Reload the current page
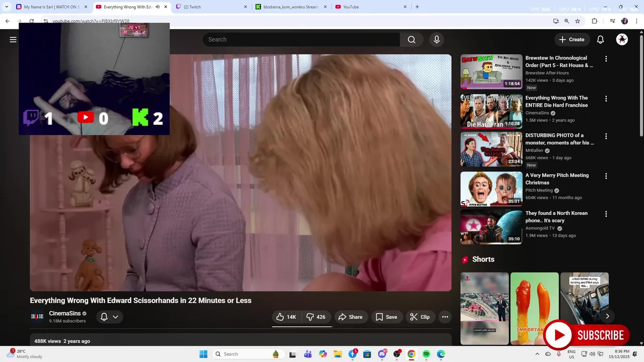This screenshot has height=362, width=644. [31, 21]
